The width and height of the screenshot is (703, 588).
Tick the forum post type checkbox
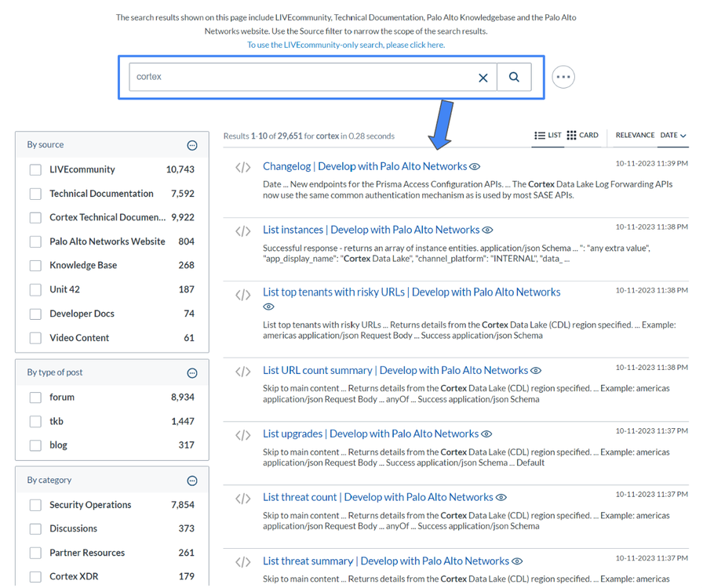click(35, 397)
